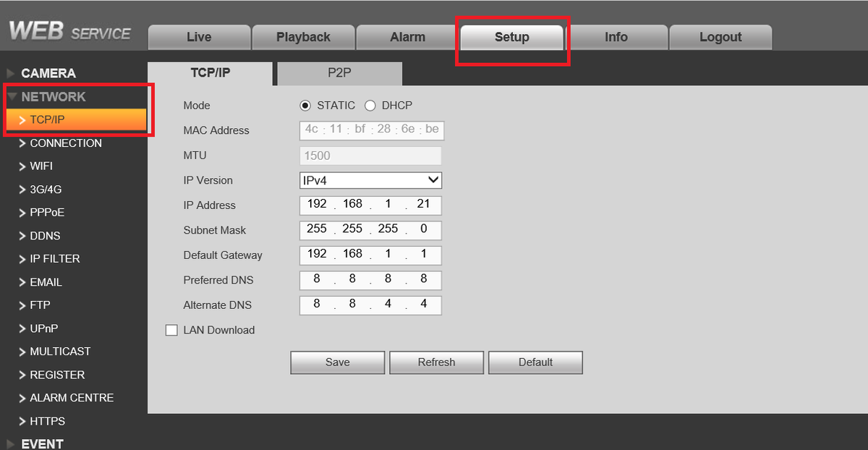The image size is (868, 450).
Task: Expand the EVENT section
Action: point(42,443)
